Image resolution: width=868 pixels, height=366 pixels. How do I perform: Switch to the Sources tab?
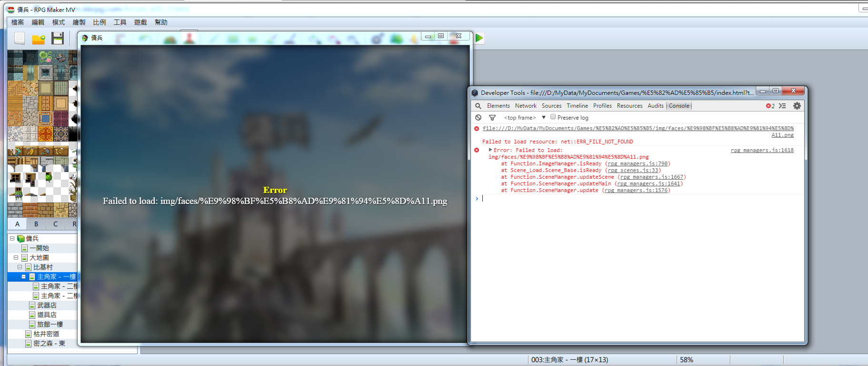[x=551, y=106]
